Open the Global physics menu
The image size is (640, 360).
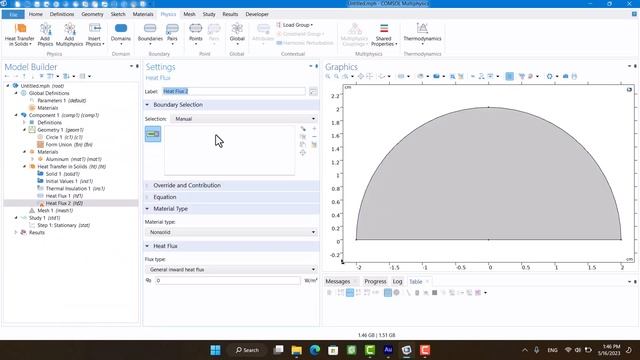(x=237, y=33)
